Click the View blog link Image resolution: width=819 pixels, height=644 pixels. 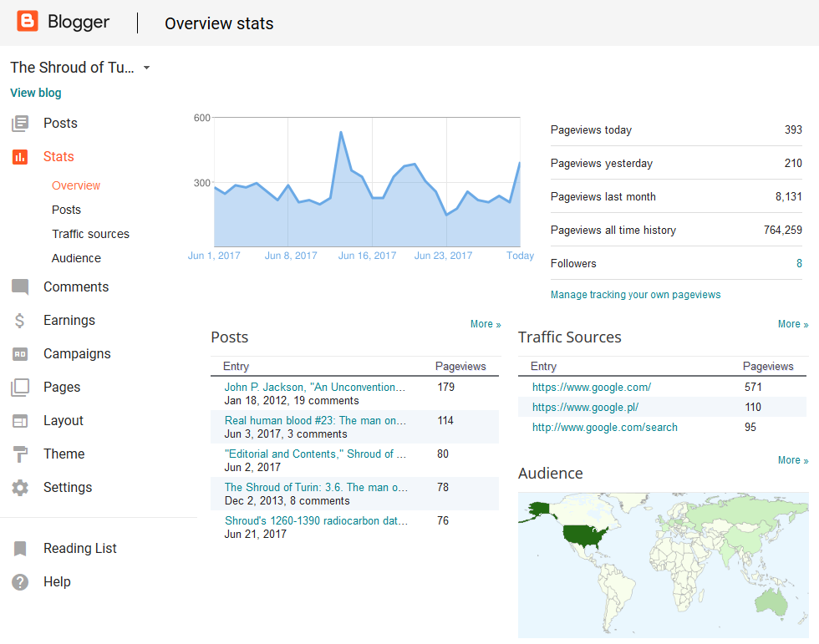pyautogui.click(x=36, y=93)
